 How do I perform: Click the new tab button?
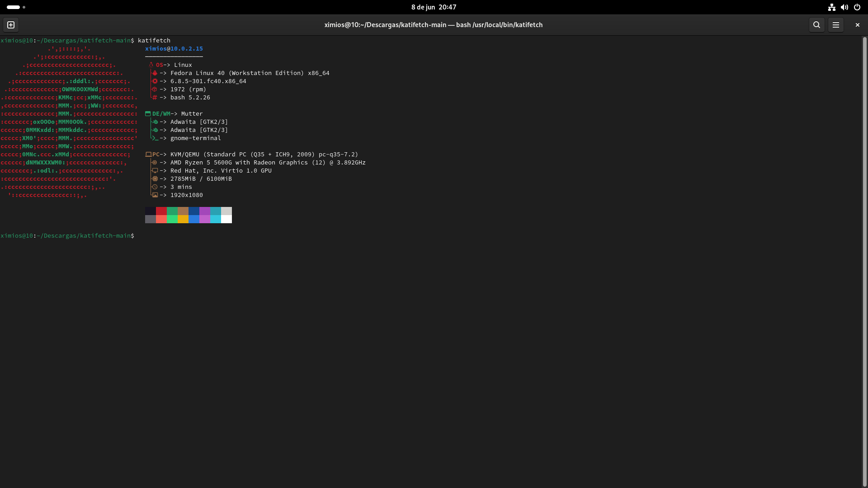(11, 25)
